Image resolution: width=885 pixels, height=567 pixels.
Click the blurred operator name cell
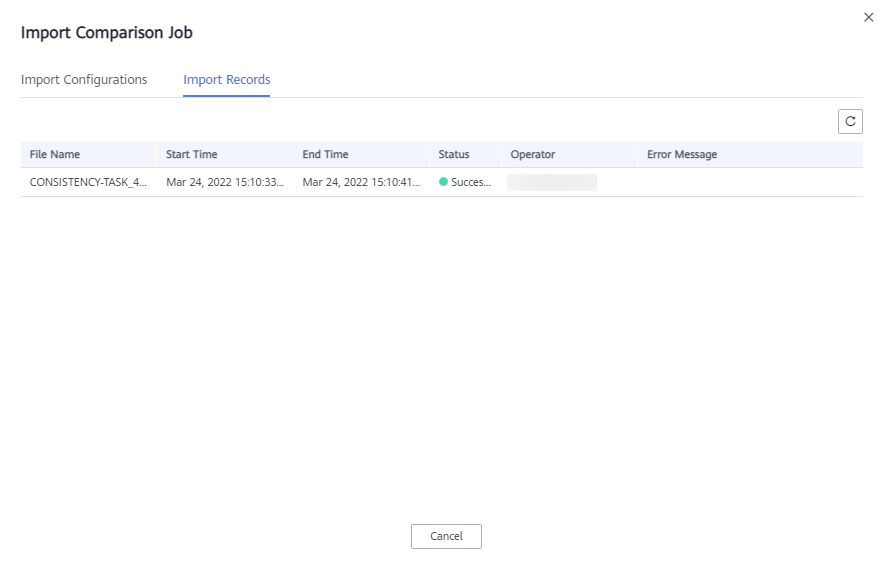point(551,182)
